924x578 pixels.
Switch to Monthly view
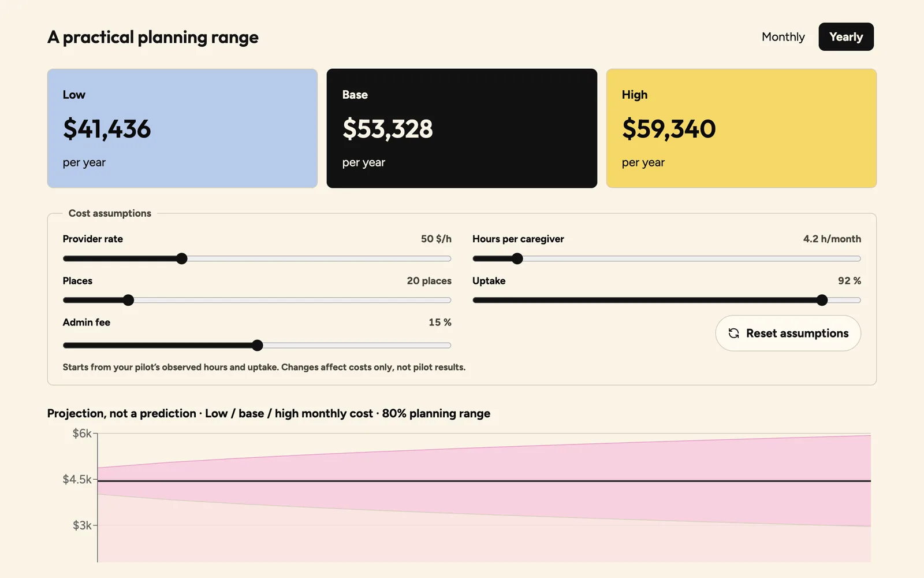pyautogui.click(x=783, y=37)
